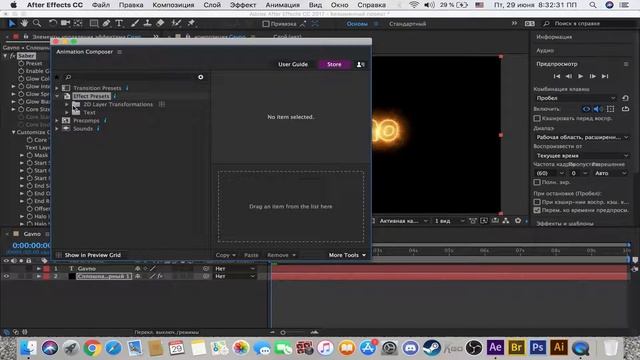Enable cache before playback checkbox

pos(537,118)
